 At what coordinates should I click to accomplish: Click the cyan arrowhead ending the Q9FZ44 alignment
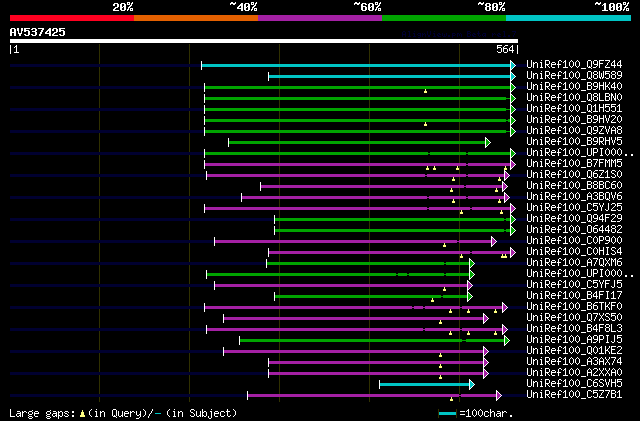coord(513,65)
